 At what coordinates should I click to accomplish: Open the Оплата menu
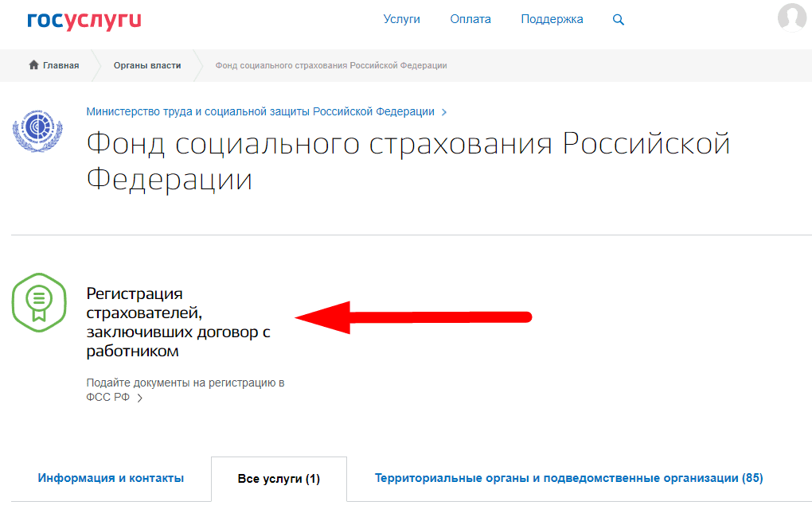click(x=470, y=19)
